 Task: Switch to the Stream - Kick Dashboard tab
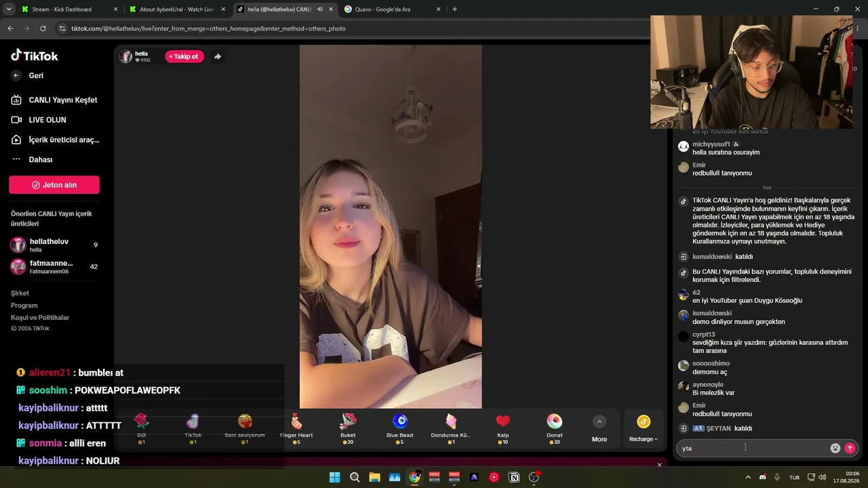click(x=68, y=9)
